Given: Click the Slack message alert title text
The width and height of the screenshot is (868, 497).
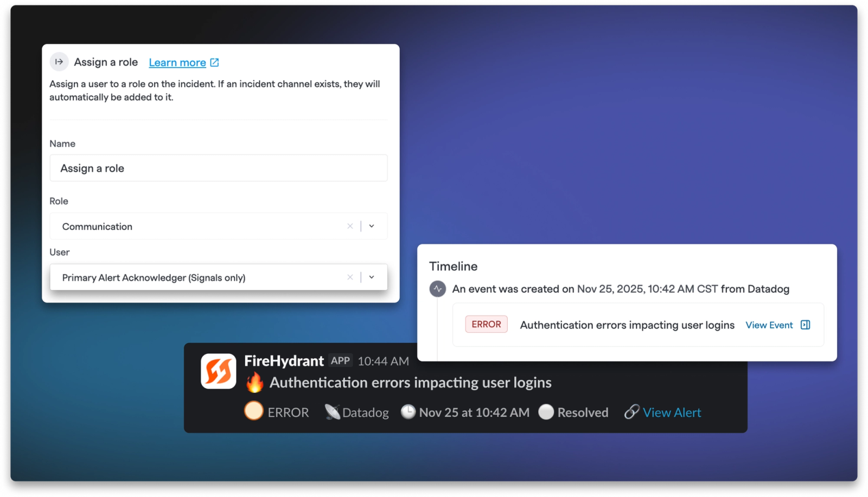Looking at the screenshot, I should 411,383.
